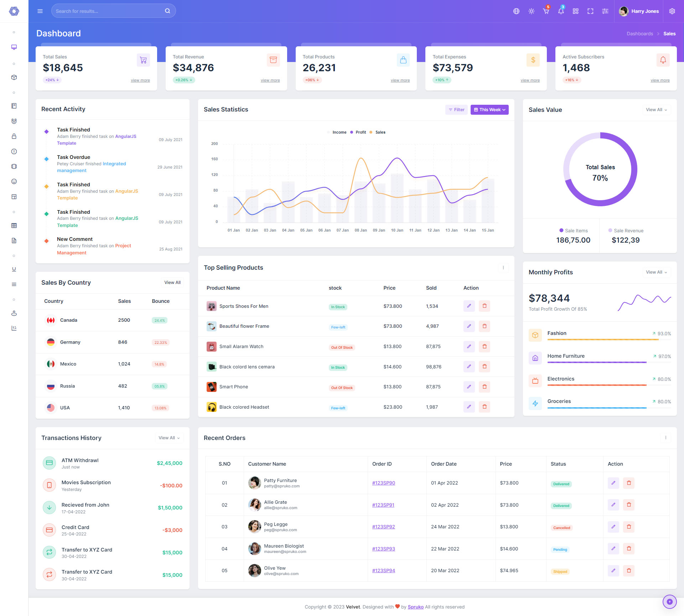Viewport: 684px width, 616px height.
Task: Expand the This Week dropdown
Action: point(489,110)
